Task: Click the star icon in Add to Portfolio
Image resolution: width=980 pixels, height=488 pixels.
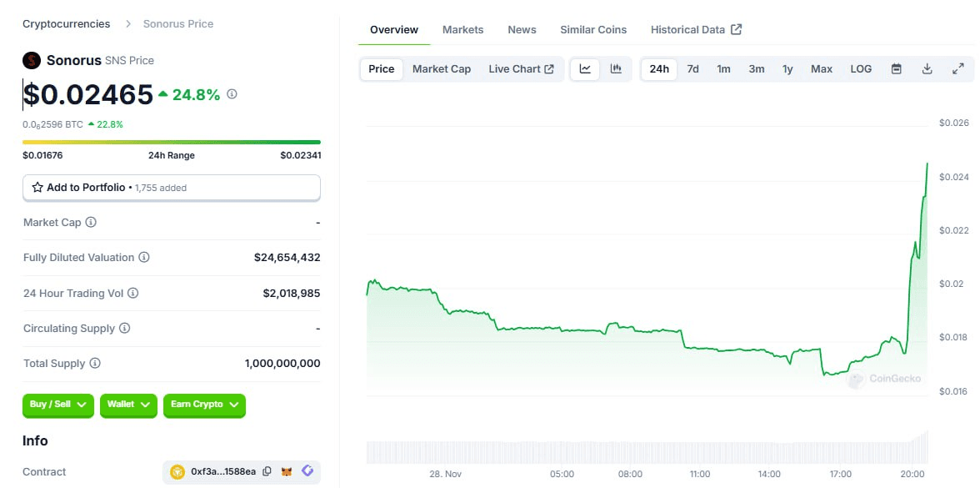Action: click(x=37, y=187)
